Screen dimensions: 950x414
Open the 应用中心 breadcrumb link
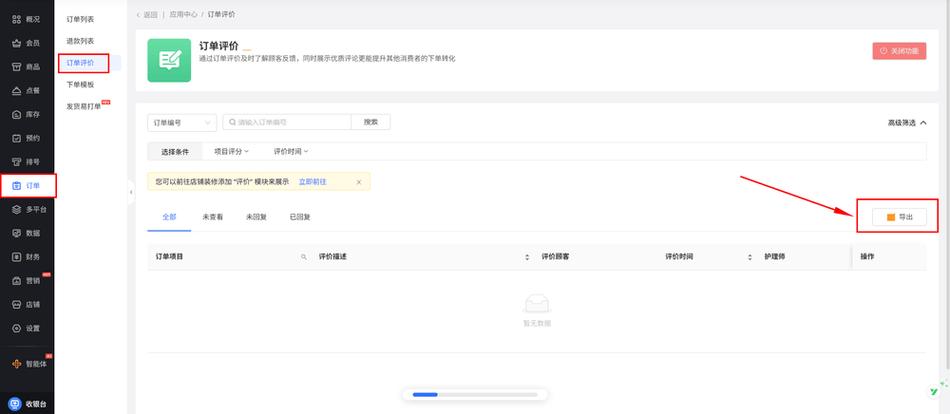pyautogui.click(x=184, y=14)
